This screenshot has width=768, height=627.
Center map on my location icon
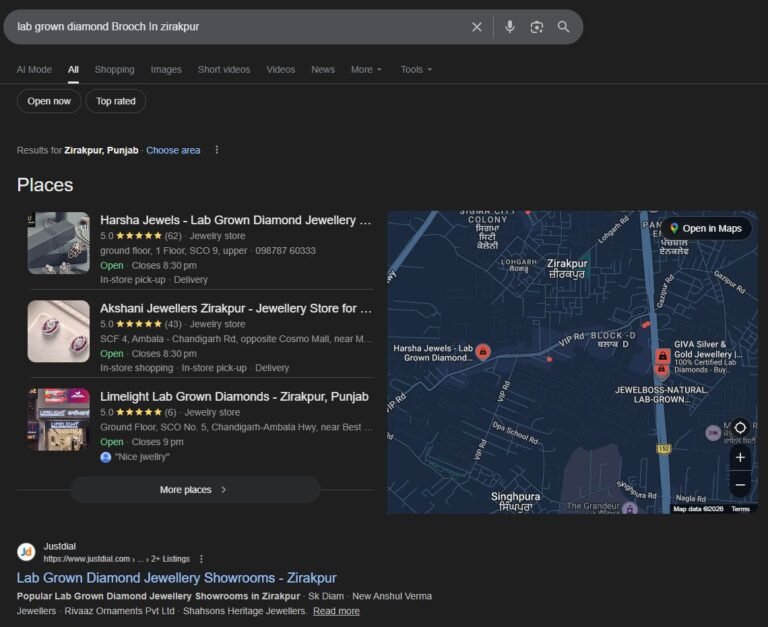pos(740,428)
